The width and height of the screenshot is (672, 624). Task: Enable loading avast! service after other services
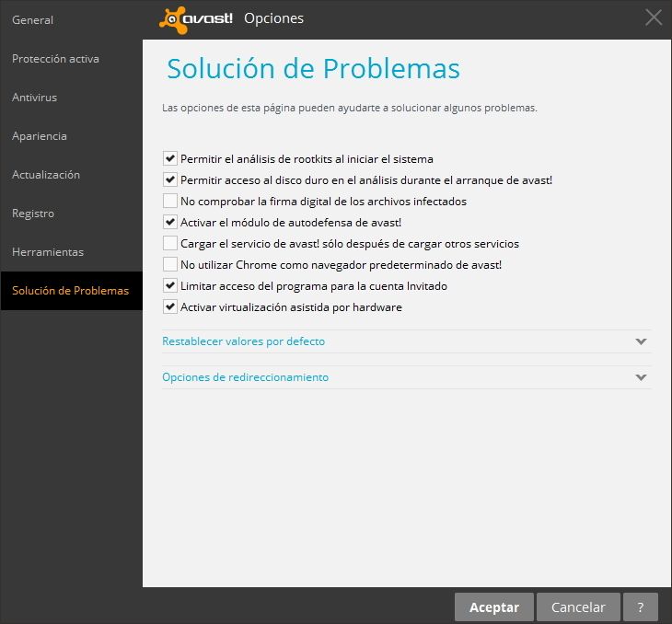pos(170,243)
